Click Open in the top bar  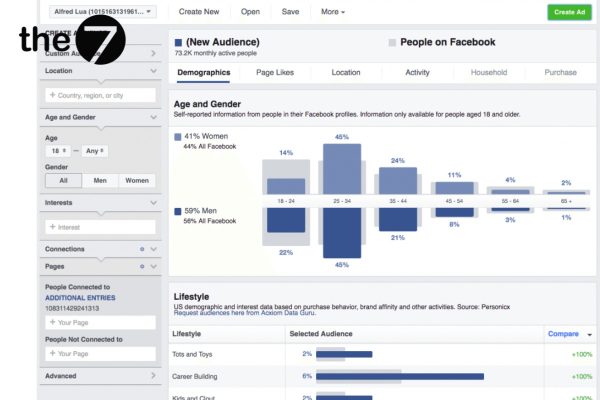[x=250, y=12]
